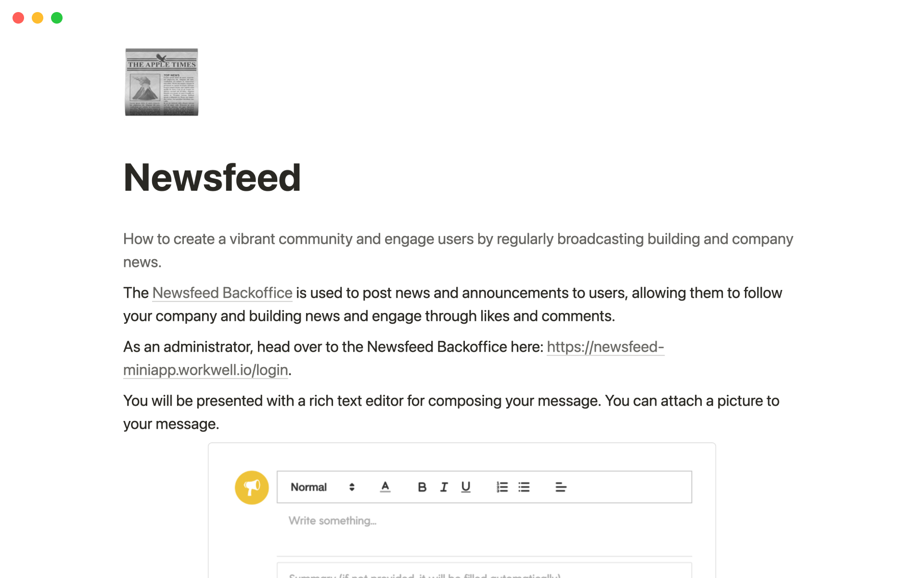Click the yellow megaphone announcement icon
The image size is (924, 578).
[x=252, y=487]
